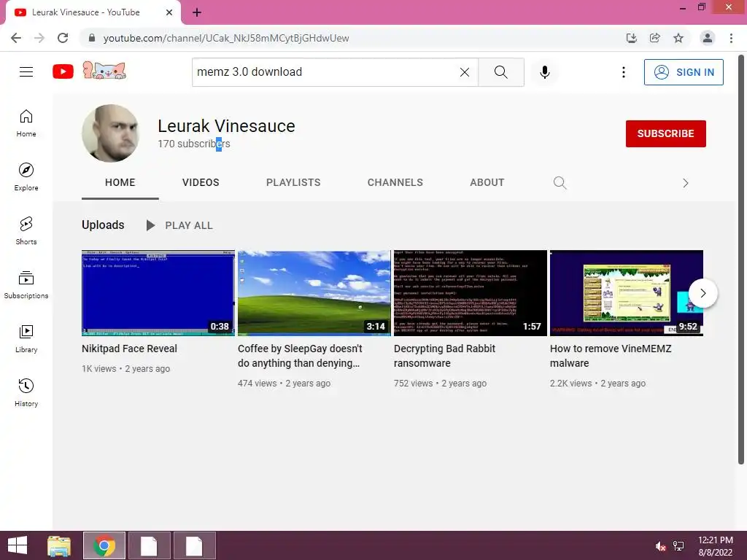View site information lock icon
This screenshot has width=747, height=560.
point(92,38)
